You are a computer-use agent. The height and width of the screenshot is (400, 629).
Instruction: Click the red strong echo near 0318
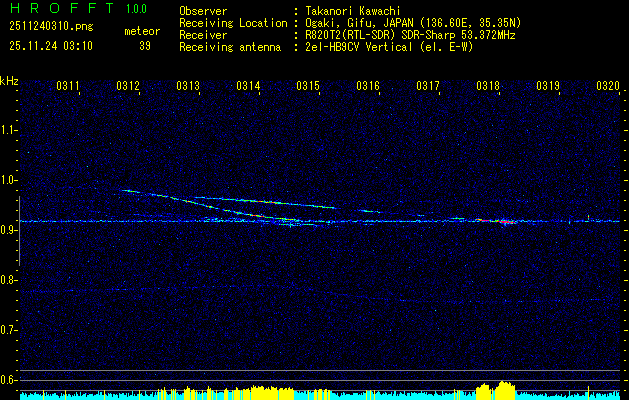pyautogui.click(x=497, y=221)
